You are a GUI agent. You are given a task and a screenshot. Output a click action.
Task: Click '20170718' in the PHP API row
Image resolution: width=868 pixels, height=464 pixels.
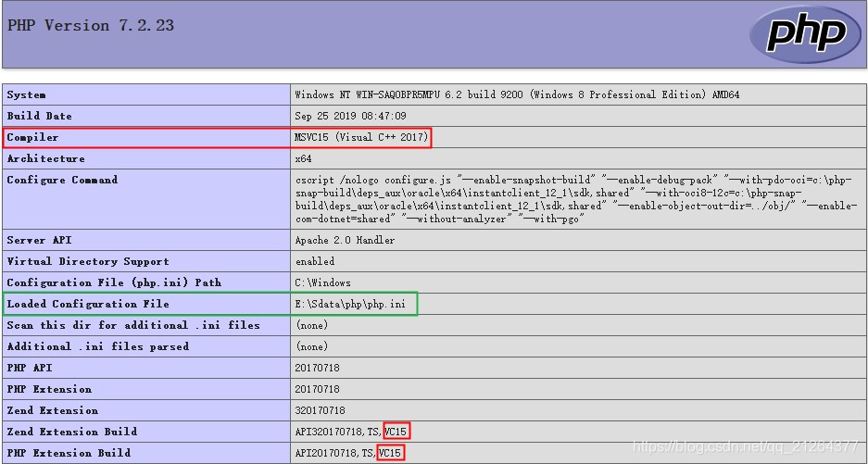click(x=317, y=368)
